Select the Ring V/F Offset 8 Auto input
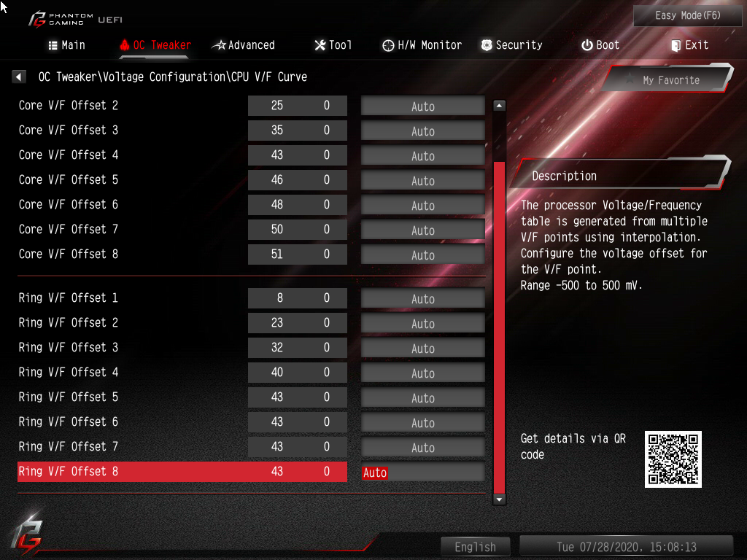The image size is (747, 560). click(x=422, y=472)
